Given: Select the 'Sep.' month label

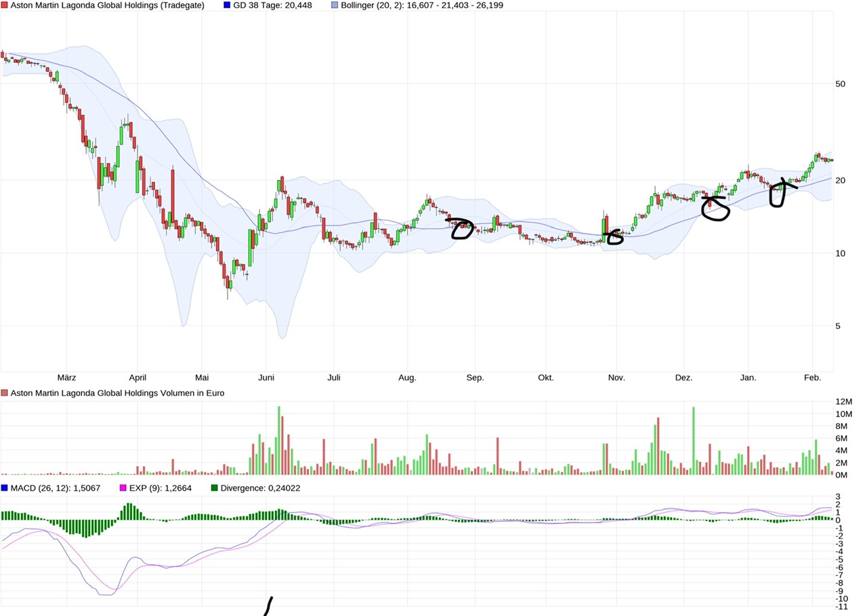Looking at the screenshot, I should click(475, 378).
